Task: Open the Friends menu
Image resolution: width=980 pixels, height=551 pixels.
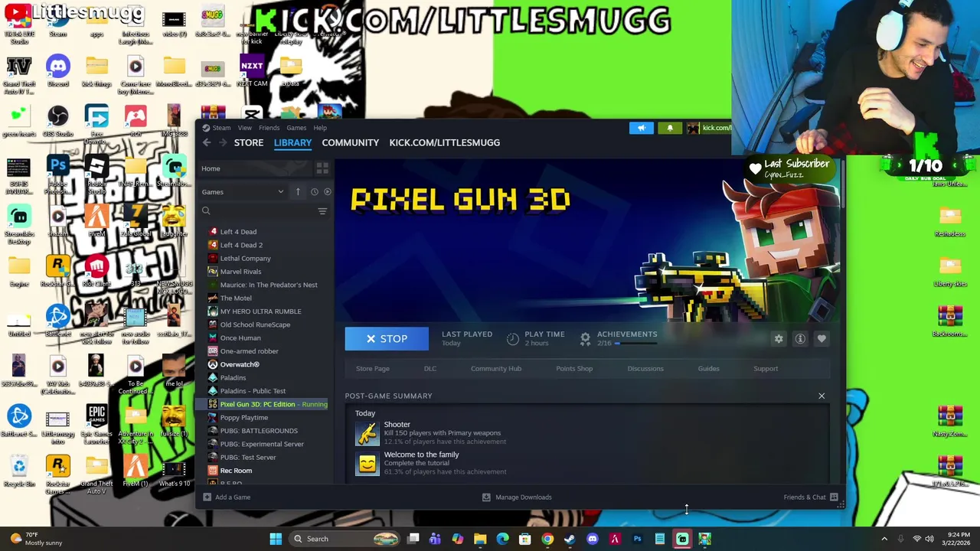Action: [269, 128]
